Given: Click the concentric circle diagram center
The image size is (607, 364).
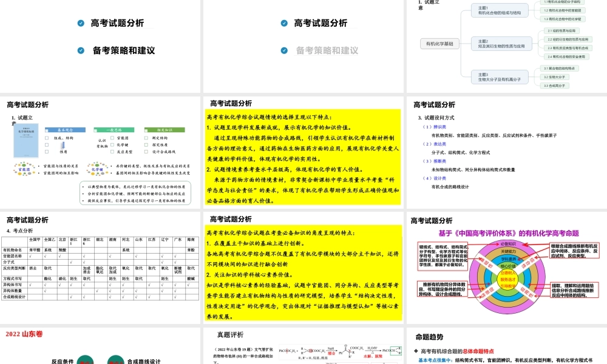Looking at the screenshot, I should 508,278.
